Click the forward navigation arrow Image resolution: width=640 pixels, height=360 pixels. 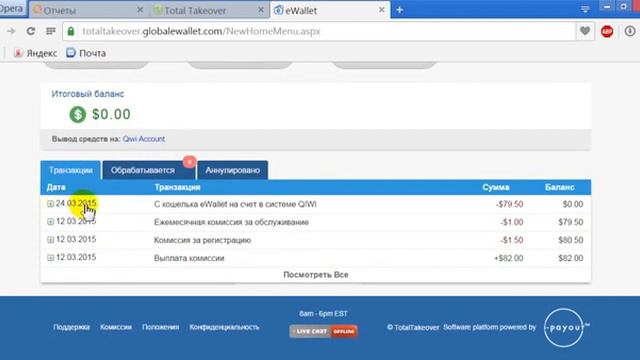coord(11,31)
